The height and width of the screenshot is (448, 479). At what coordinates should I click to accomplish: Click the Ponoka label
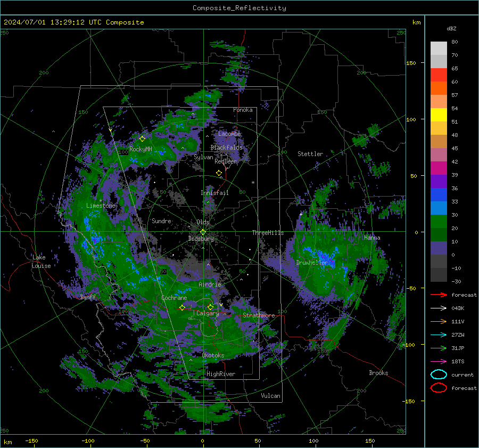[x=243, y=110]
